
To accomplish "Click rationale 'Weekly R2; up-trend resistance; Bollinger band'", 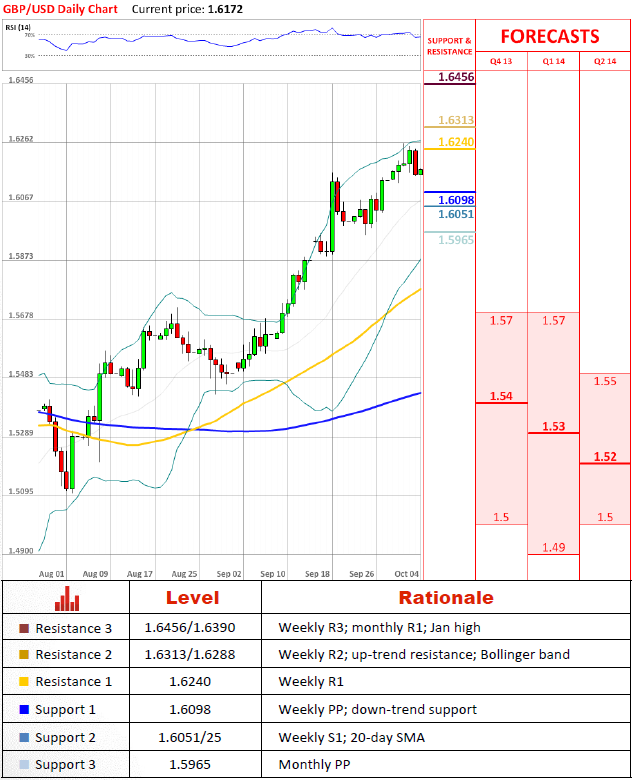I will 424,654.
